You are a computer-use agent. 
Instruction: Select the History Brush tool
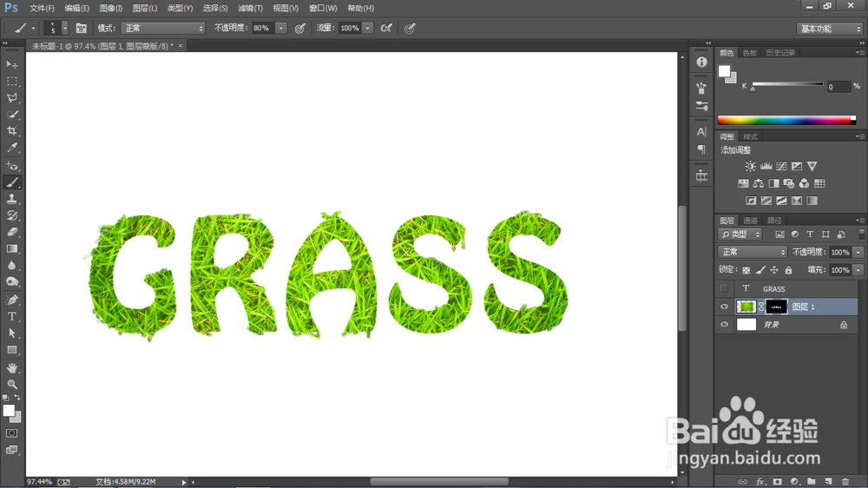11,215
